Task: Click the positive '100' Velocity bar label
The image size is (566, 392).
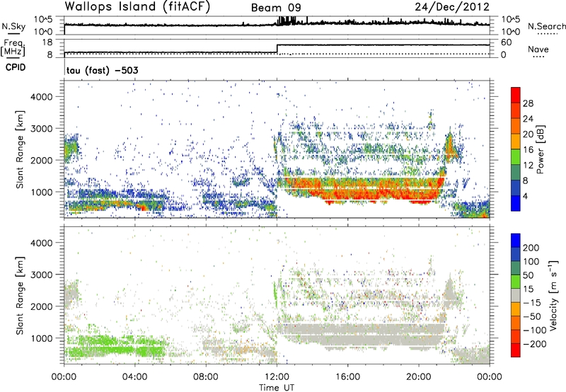Action: point(531,262)
